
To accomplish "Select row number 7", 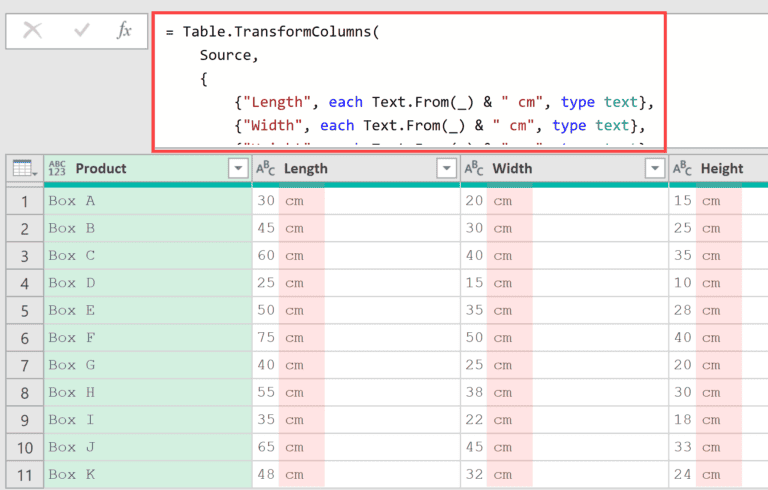I will pyautogui.click(x=24, y=366).
